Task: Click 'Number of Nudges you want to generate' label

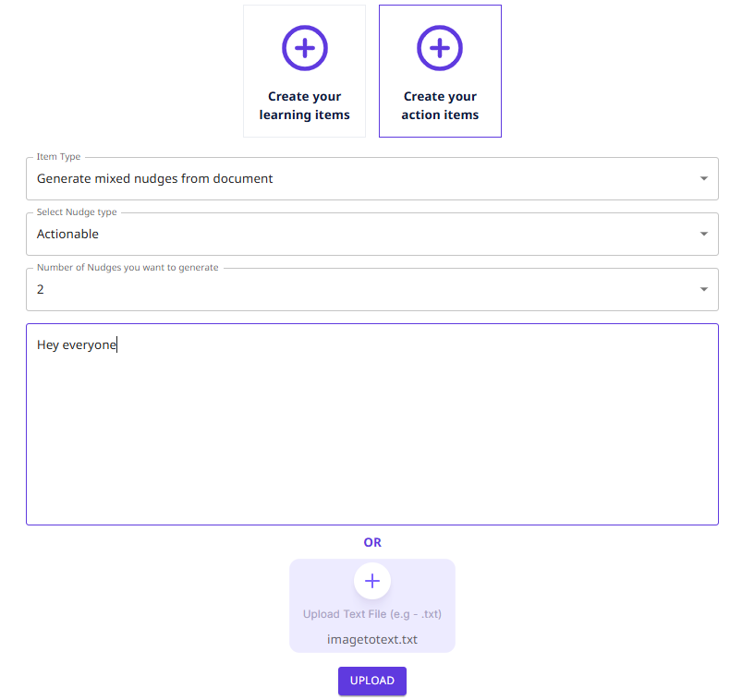Action: (128, 268)
